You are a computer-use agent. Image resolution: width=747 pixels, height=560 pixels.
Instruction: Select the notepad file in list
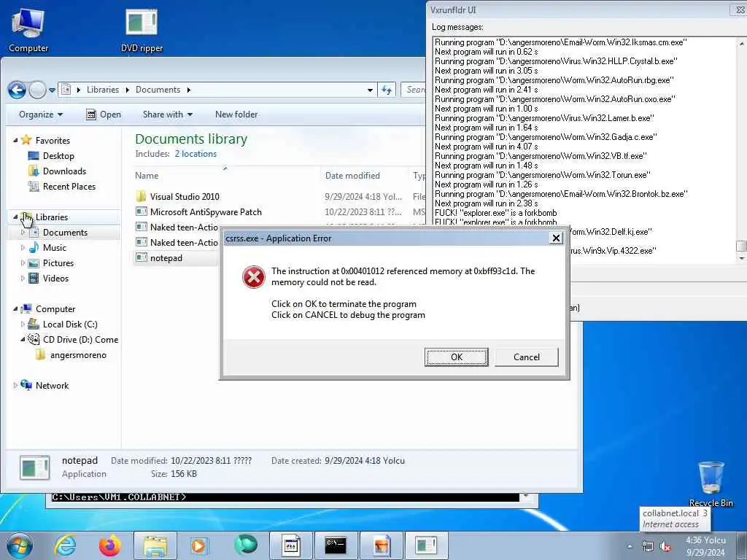[x=166, y=258]
